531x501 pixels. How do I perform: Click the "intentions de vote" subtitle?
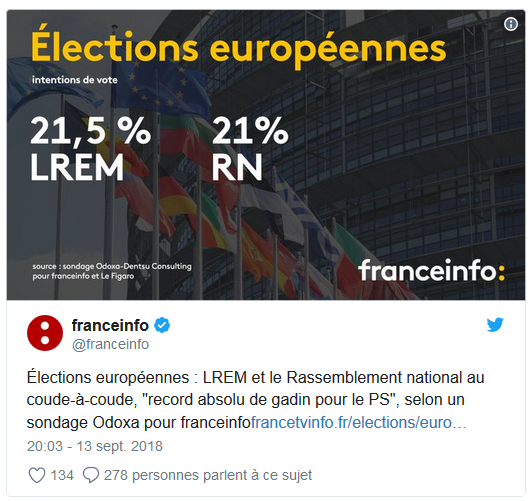point(75,80)
